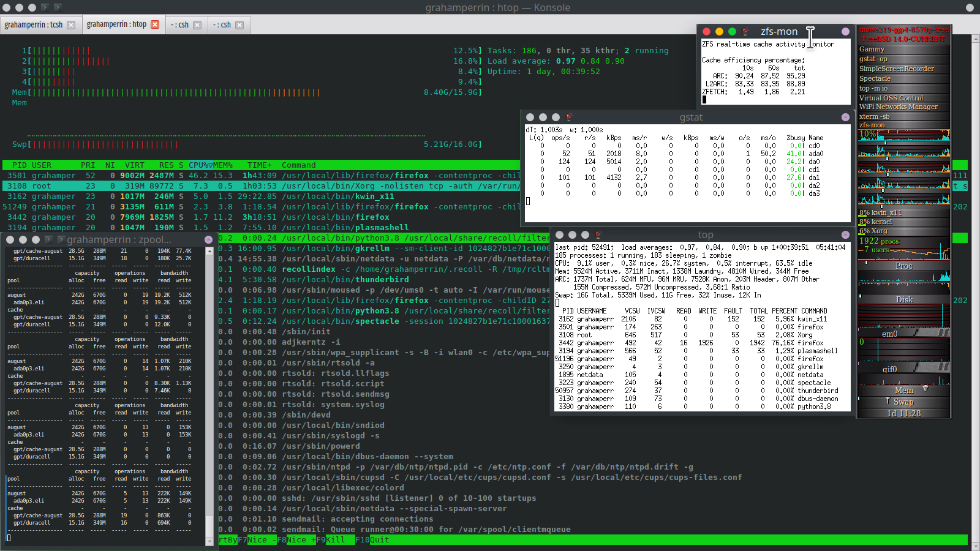Click the xterm app icon in zfs-mon titlebar
Image resolution: width=980 pixels, height=551 pixels.
(745, 31)
